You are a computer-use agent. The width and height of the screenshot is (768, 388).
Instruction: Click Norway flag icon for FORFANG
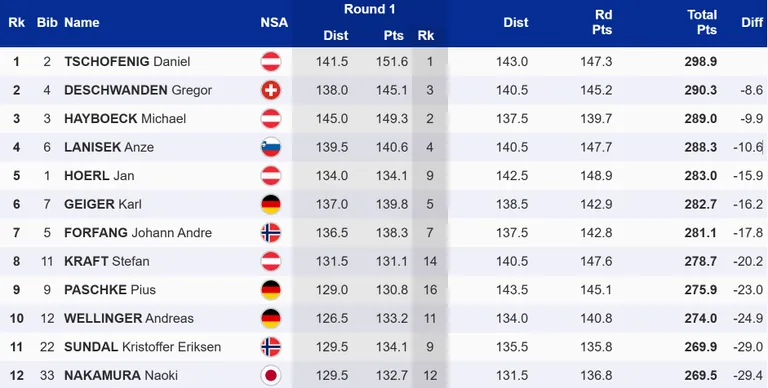point(270,233)
